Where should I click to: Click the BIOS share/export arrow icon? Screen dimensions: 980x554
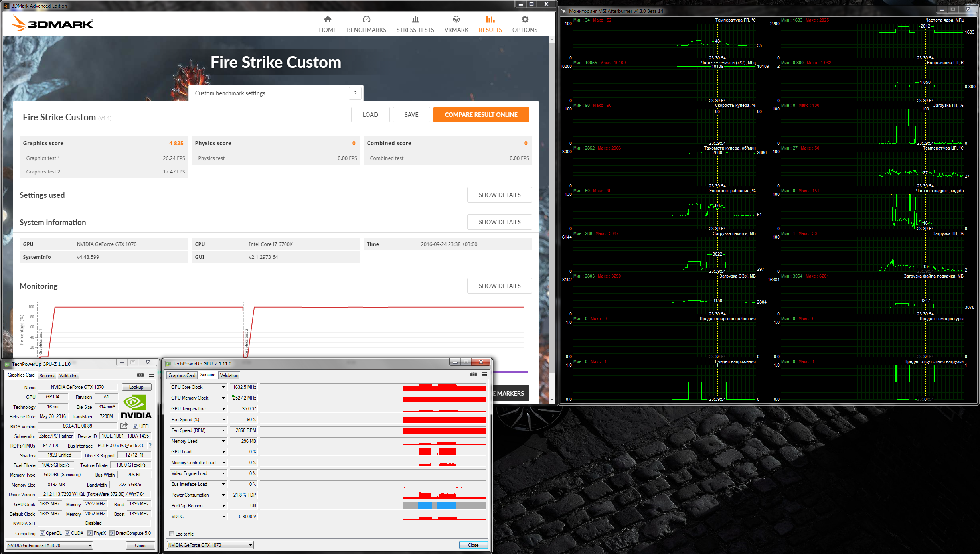[x=124, y=426]
